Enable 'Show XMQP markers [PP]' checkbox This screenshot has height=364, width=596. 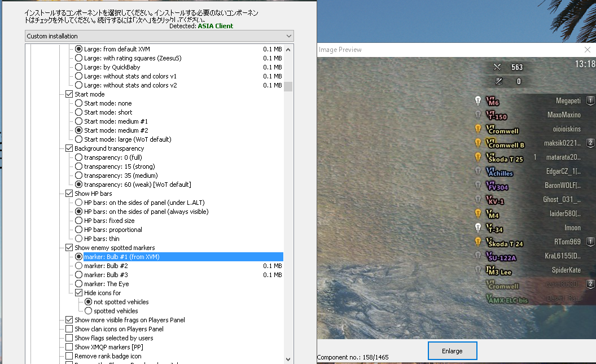[x=69, y=347]
